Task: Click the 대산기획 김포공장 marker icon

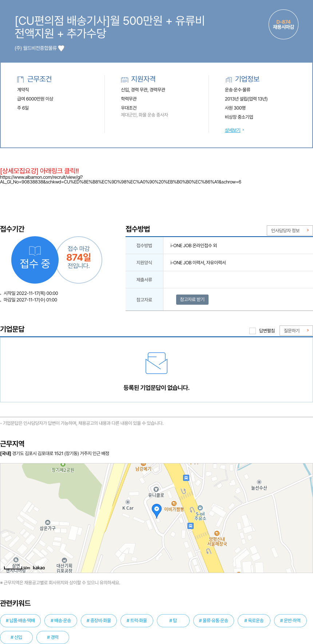Action: [x=64, y=560]
